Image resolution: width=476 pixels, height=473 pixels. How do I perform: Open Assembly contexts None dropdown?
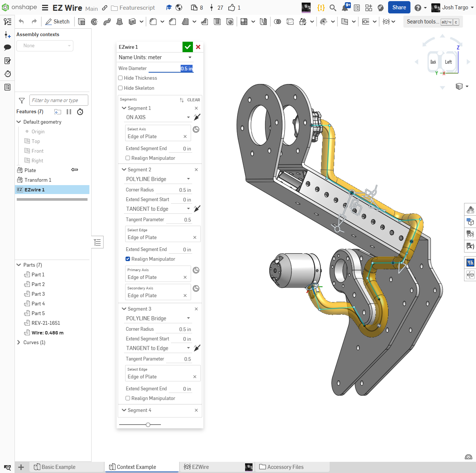(45, 46)
